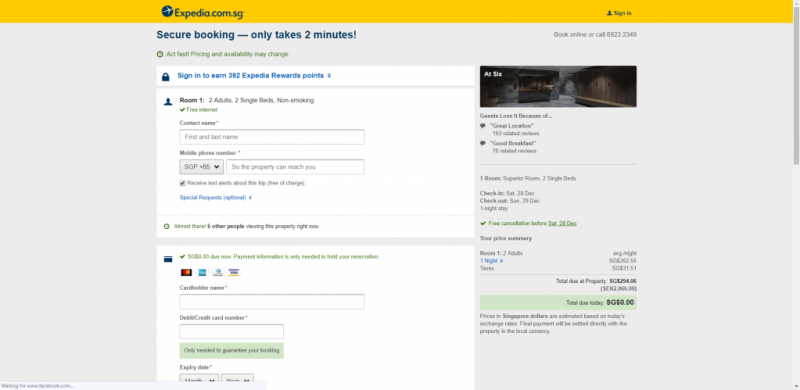Click the Expedia.com.sg logo
Viewport: 800px width, 390px height.
[x=203, y=12]
